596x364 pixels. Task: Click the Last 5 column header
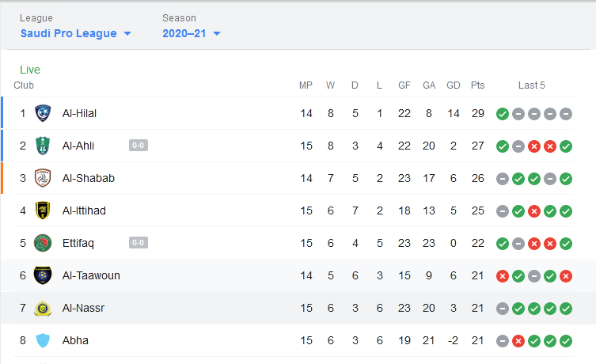[531, 85]
